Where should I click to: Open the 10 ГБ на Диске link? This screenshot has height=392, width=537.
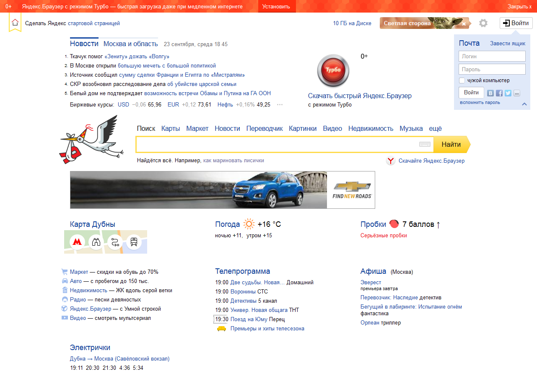(352, 23)
